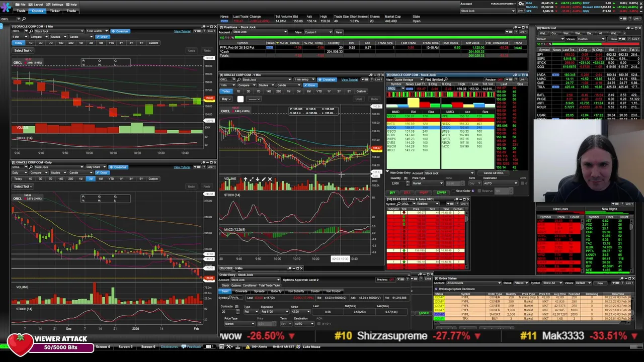This screenshot has width=644, height=362.
Task: Click the BUY button in Level 2 order entry
Action: coord(392,192)
